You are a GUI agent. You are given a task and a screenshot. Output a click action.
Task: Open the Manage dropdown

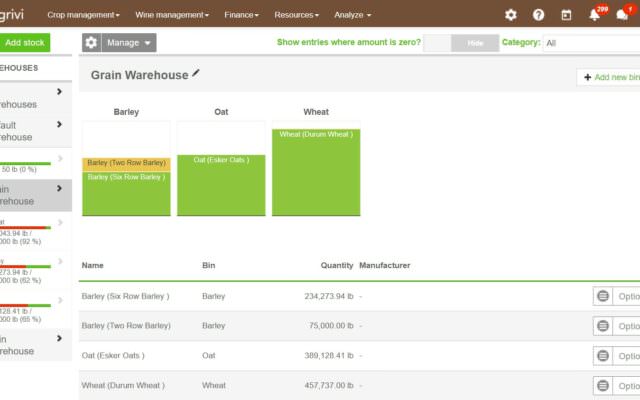click(129, 42)
